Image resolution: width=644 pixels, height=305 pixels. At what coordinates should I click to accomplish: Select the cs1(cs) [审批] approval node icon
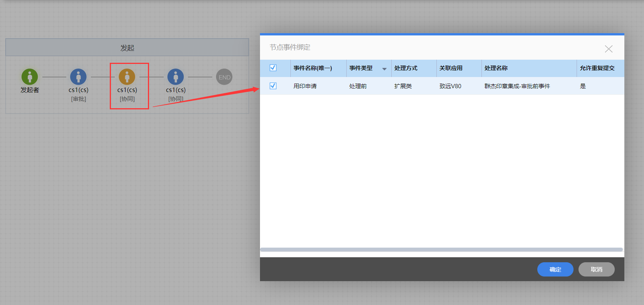tap(79, 77)
